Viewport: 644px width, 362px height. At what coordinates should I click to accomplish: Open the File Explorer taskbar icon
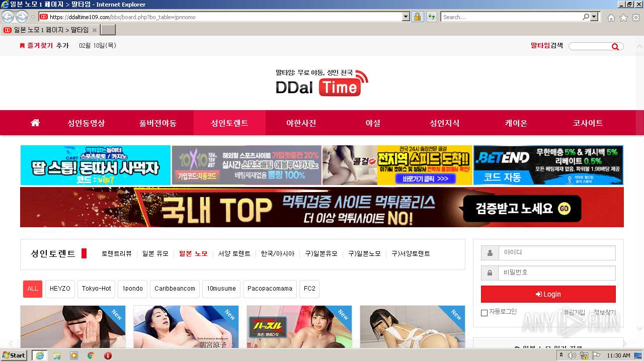57,355
